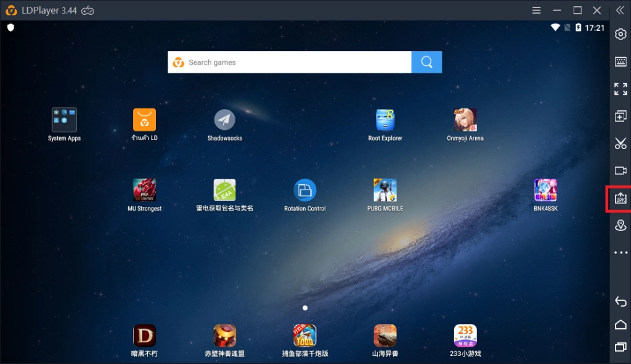Open Rotation Control app
Viewport: 631px width, 364px height.
click(304, 190)
